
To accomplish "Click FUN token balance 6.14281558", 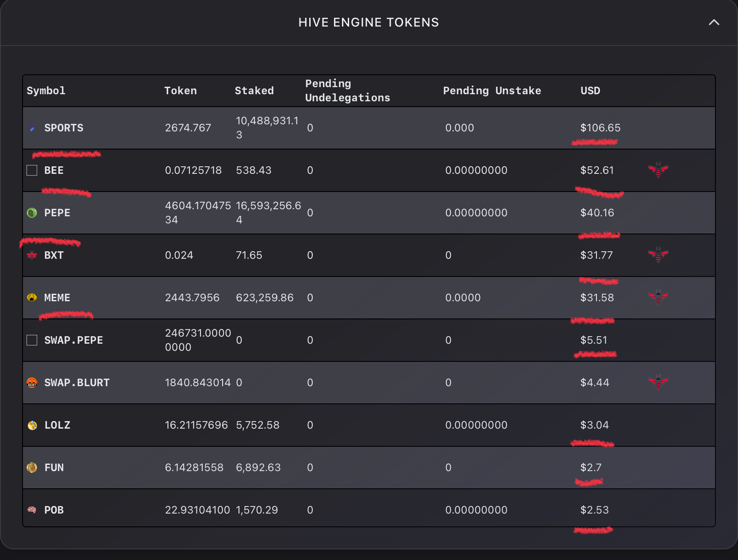I will tap(194, 468).
